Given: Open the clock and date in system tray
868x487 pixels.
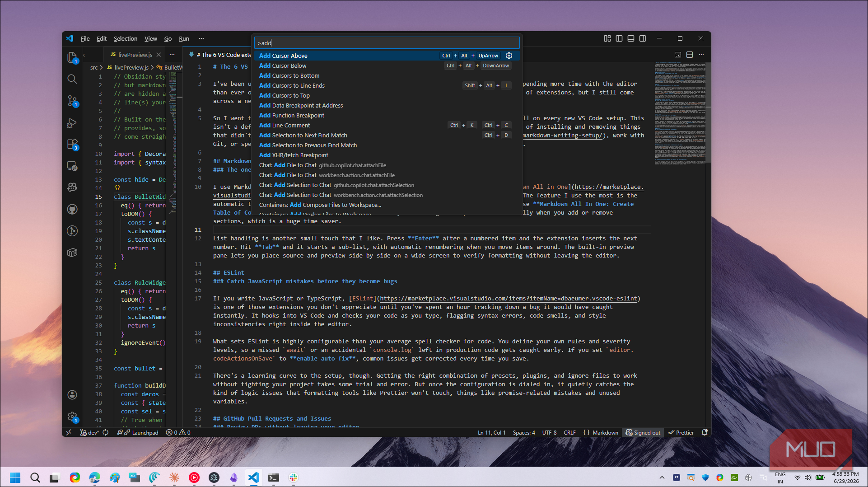Looking at the screenshot, I should [x=845, y=478].
